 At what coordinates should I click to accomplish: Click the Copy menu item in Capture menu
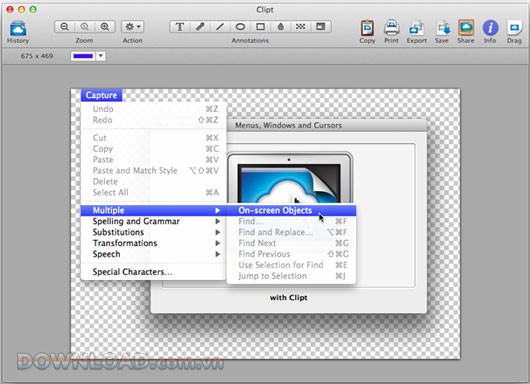[x=153, y=149]
